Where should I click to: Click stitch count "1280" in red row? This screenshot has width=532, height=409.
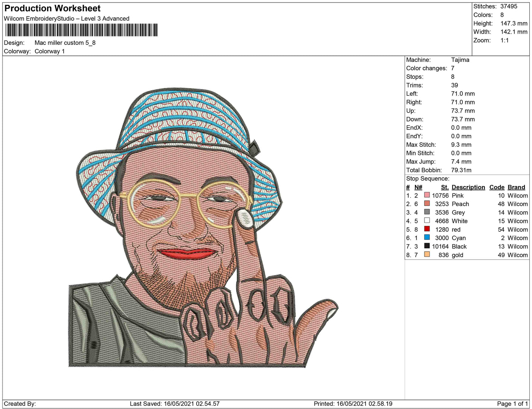pos(442,229)
